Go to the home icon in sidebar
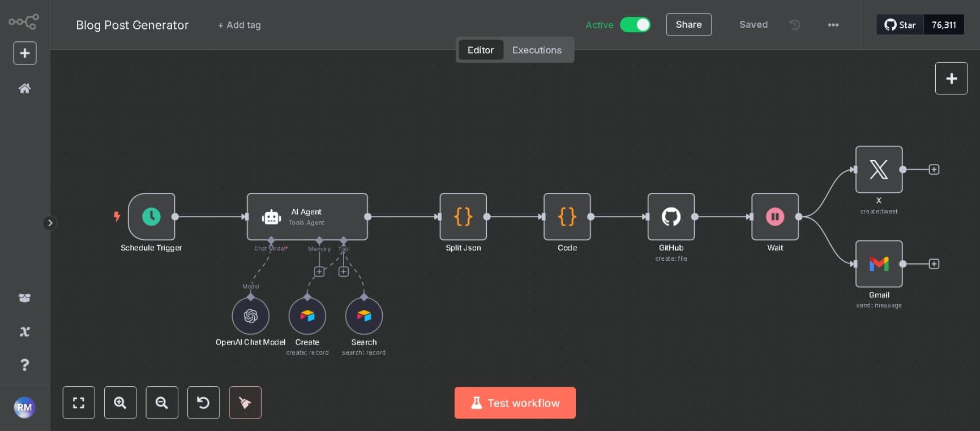This screenshot has height=431, width=980. 24,88
